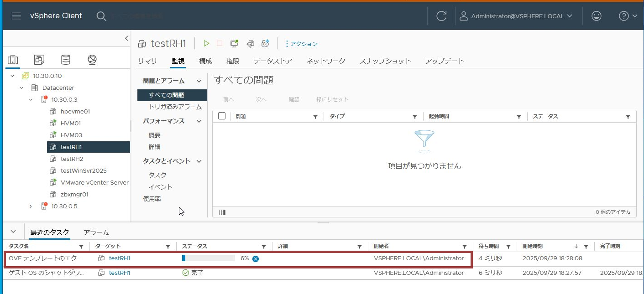The height and width of the screenshot is (294, 644).
Task: Collapse the recent tasks bottom panel
Action: (13, 232)
